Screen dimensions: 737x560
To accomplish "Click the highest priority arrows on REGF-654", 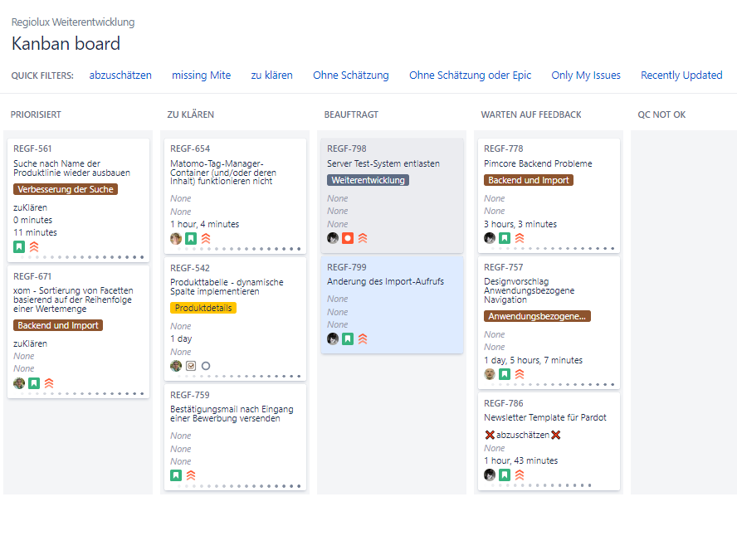I will [206, 239].
